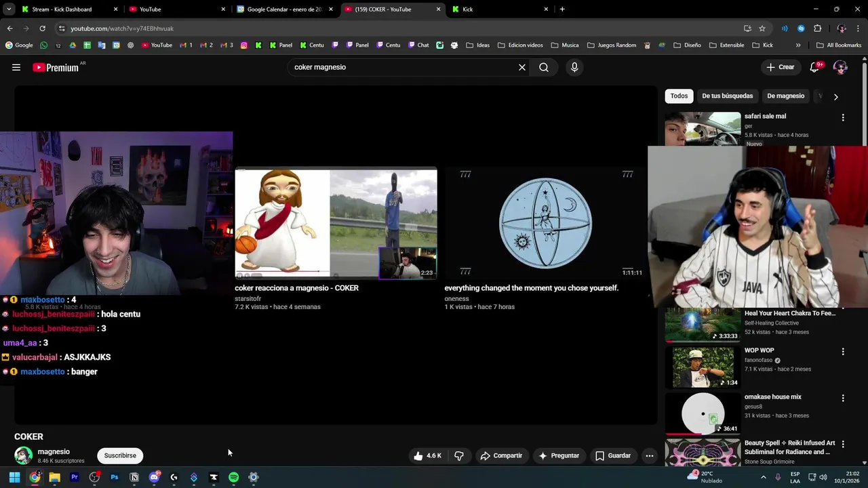Open the 'Ideas' bookmarks folder

pos(477,45)
